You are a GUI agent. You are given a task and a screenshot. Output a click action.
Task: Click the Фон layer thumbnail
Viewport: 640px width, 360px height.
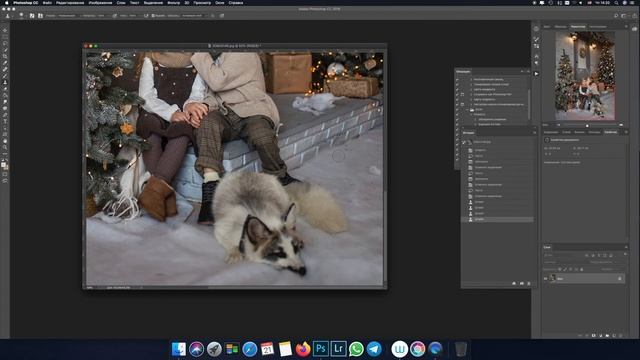click(x=553, y=278)
